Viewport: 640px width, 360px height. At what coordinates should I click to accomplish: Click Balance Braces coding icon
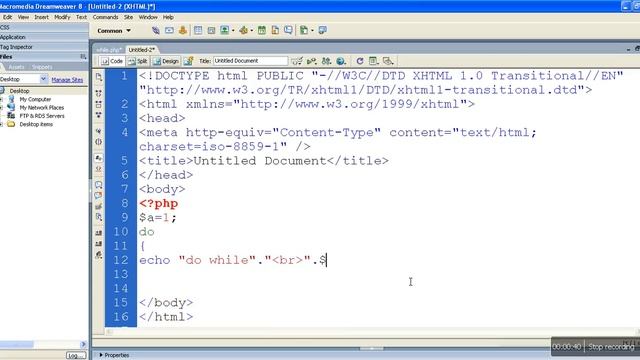pyautogui.click(x=99, y=142)
